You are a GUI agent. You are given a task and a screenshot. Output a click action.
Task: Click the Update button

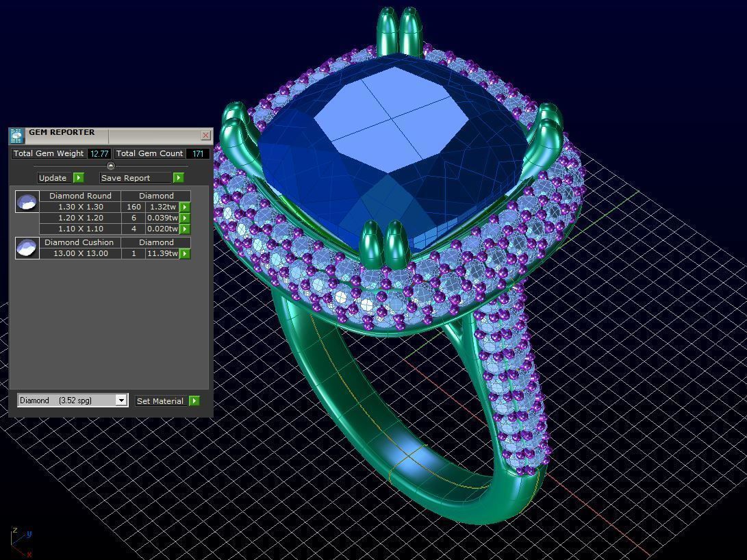(x=55, y=177)
